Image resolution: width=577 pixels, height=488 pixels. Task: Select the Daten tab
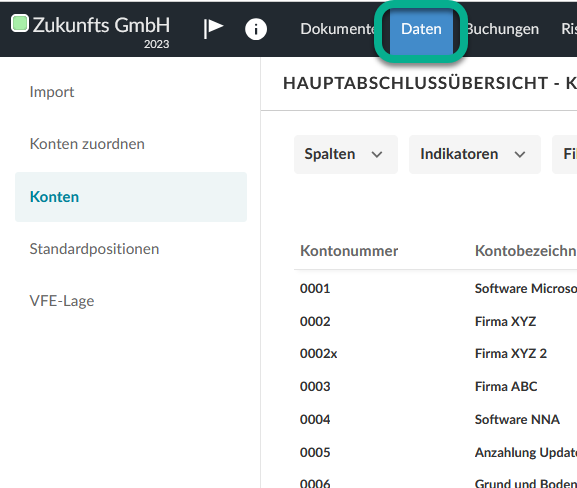click(421, 31)
